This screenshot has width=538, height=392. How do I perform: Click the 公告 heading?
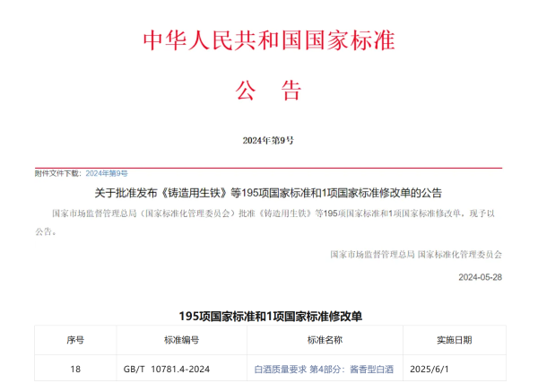pos(268,90)
